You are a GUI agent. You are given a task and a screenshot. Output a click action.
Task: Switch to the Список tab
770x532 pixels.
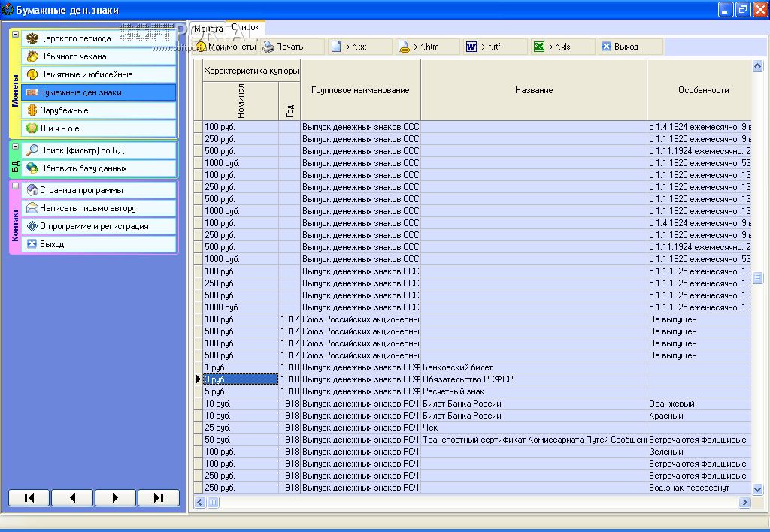(246, 28)
